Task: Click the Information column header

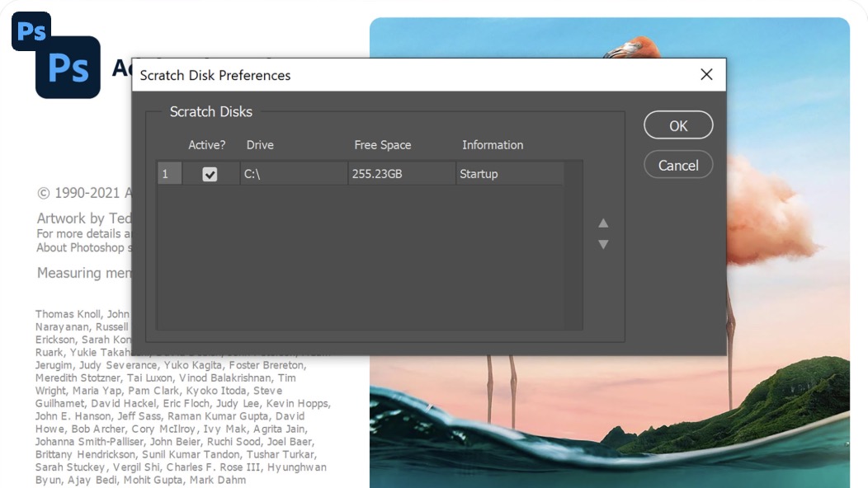Action: point(493,145)
